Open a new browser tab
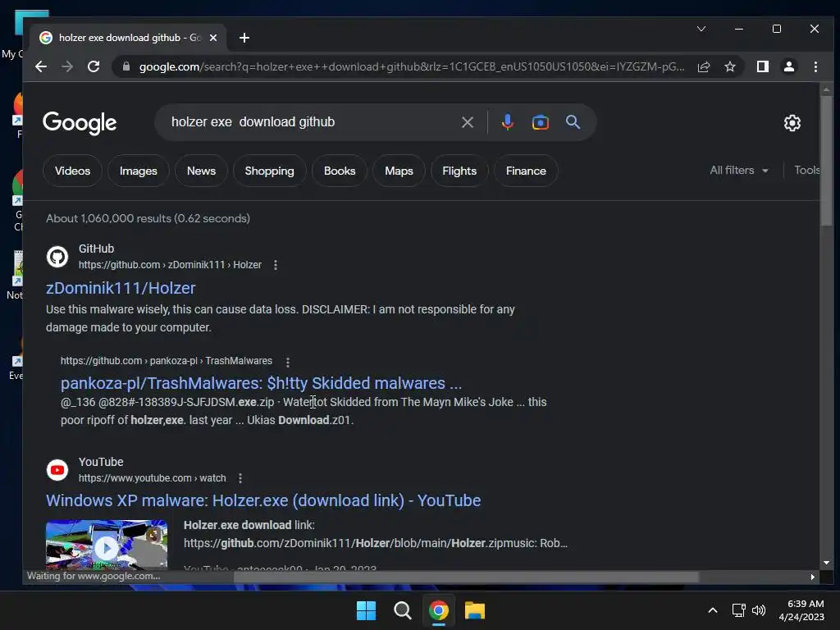The width and height of the screenshot is (840, 630). (244, 38)
